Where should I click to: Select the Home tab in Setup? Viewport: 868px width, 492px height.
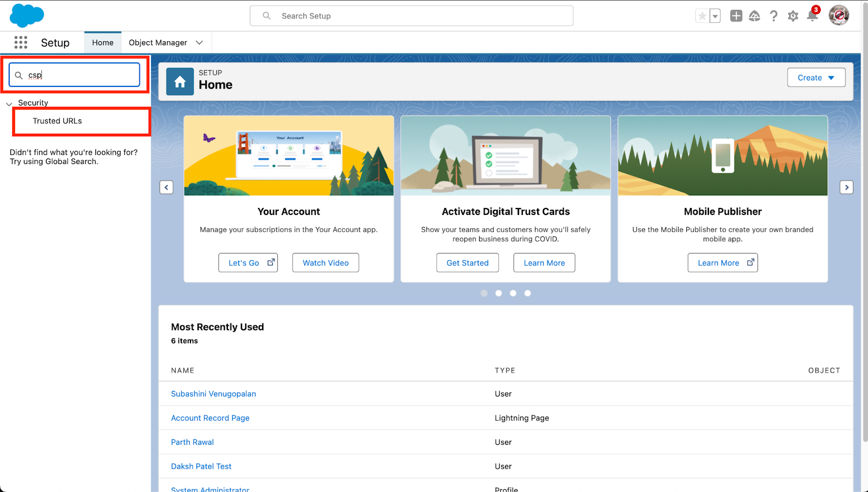(103, 42)
